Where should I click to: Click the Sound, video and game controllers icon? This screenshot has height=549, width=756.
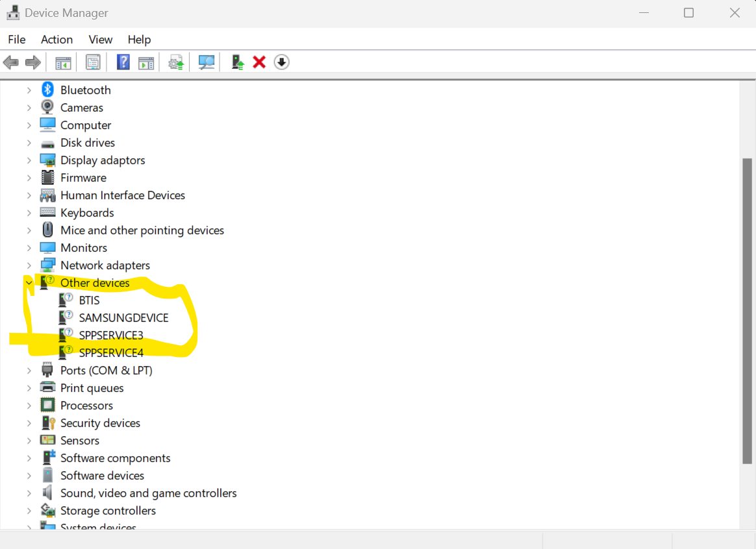[47, 493]
